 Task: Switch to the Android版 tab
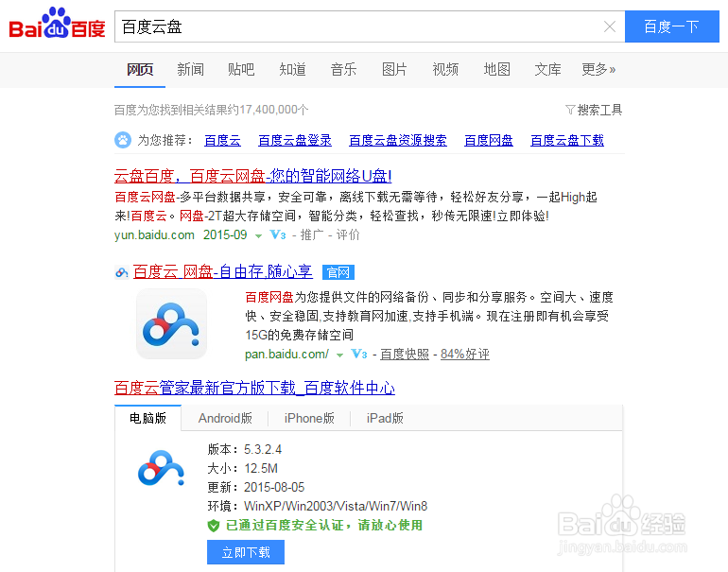point(225,418)
